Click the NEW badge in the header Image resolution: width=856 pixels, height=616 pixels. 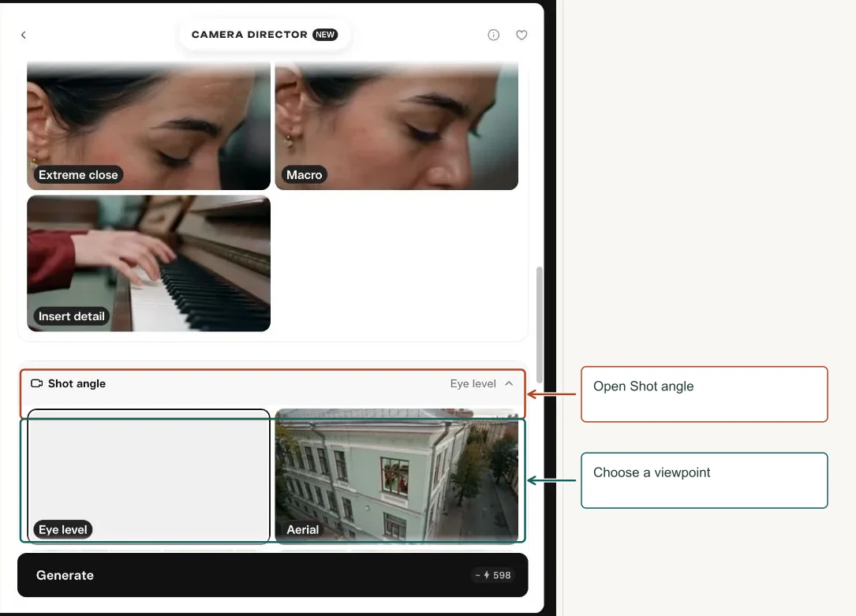pos(325,35)
